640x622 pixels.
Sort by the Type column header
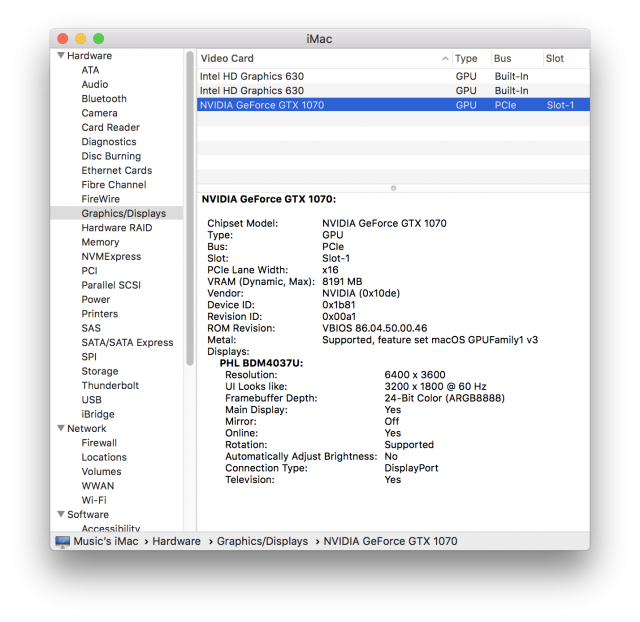(468, 59)
